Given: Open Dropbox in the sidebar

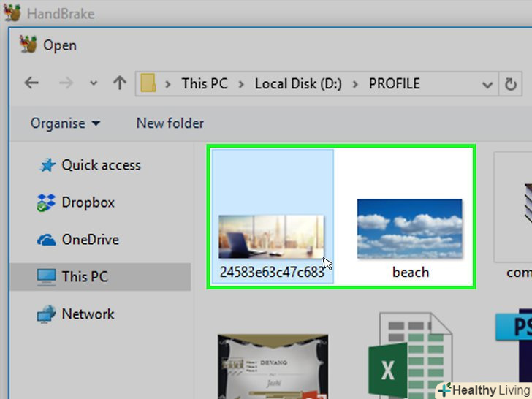Looking at the screenshot, I should [x=88, y=202].
